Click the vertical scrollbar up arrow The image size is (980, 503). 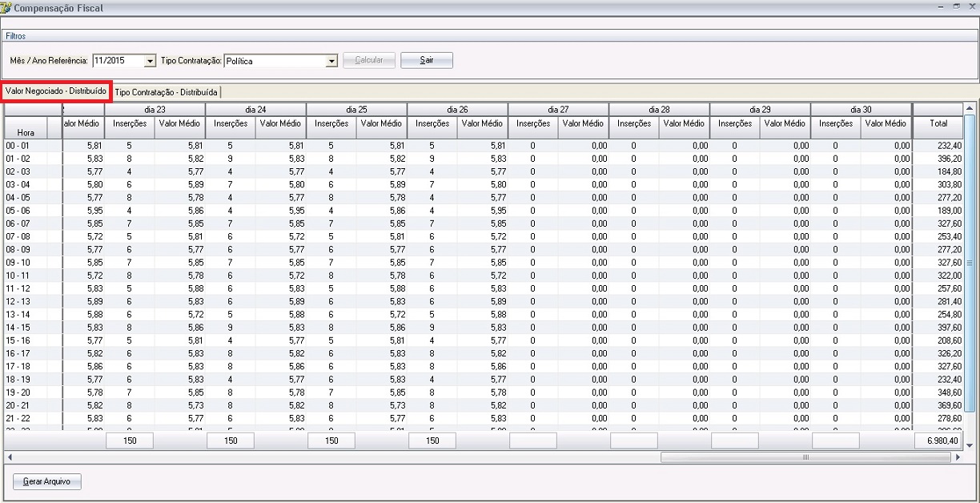click(x=969, y=108)
